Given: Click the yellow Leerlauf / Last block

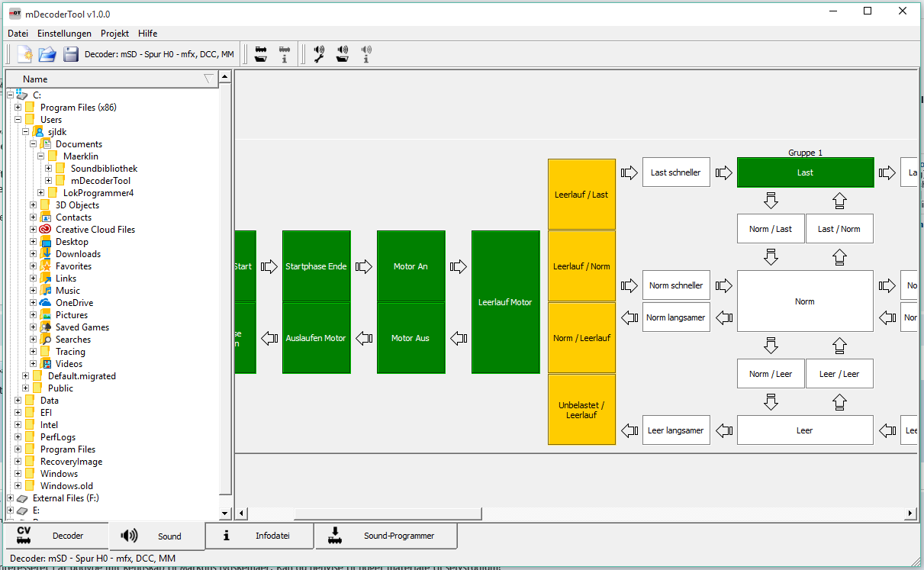Looking at the screenshot, I should coord(581,195).
